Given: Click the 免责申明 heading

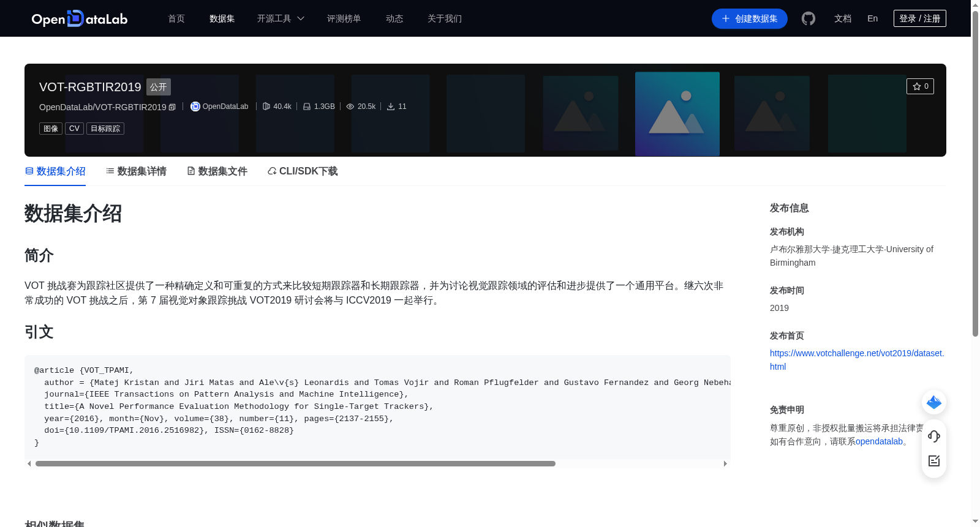Looking at the screenshot, I should tap(787, 410).
